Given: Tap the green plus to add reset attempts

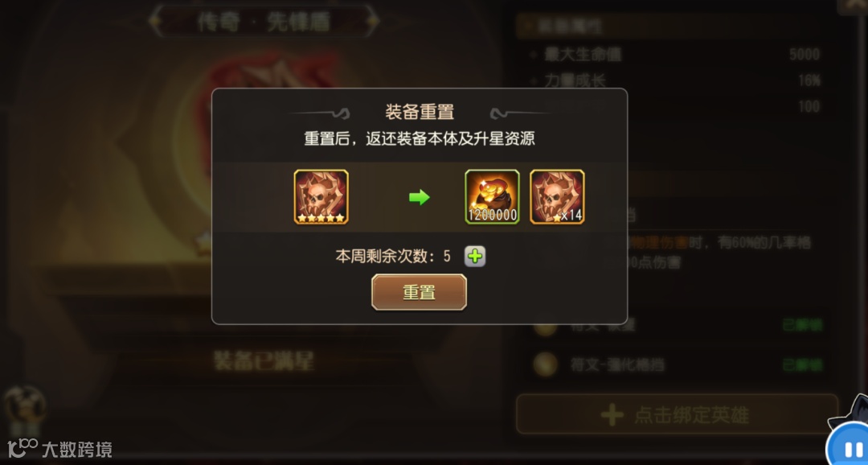Looking at the screenshot, I should click(x=475, y=256).
